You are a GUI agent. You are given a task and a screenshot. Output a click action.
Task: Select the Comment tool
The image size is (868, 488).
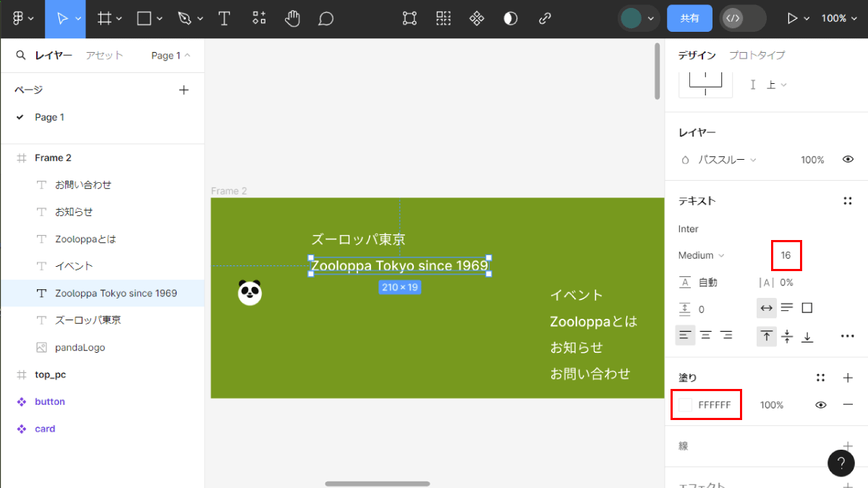326,19
